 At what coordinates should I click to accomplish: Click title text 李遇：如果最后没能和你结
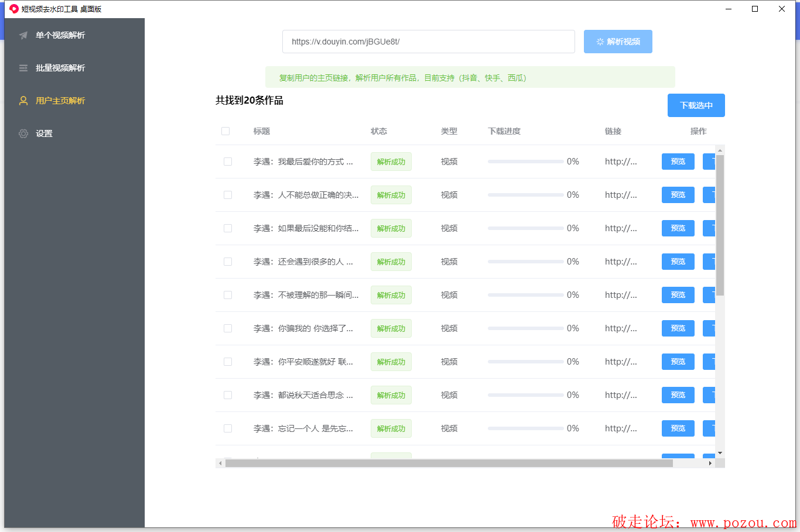(306, 228)
